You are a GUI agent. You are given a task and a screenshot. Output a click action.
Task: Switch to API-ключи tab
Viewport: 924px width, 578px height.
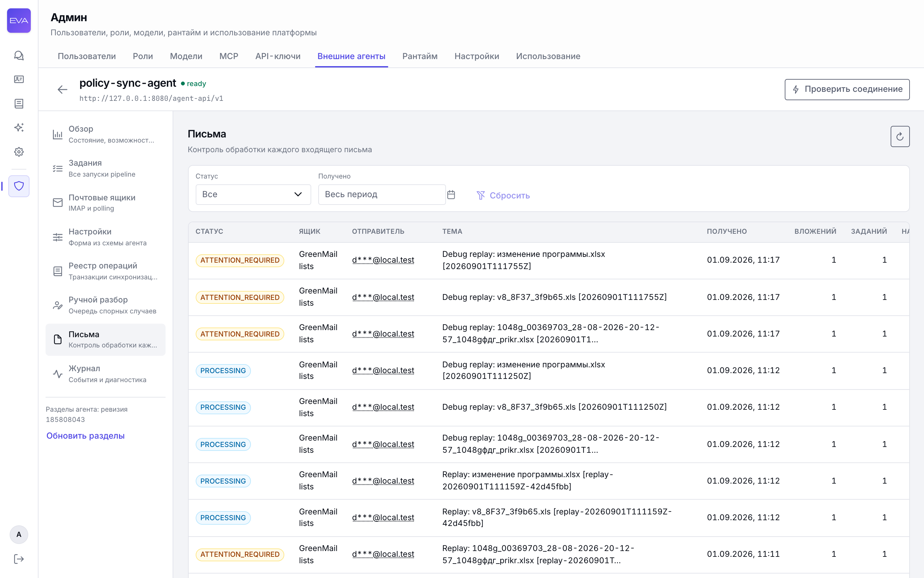[x=278, y=56]
